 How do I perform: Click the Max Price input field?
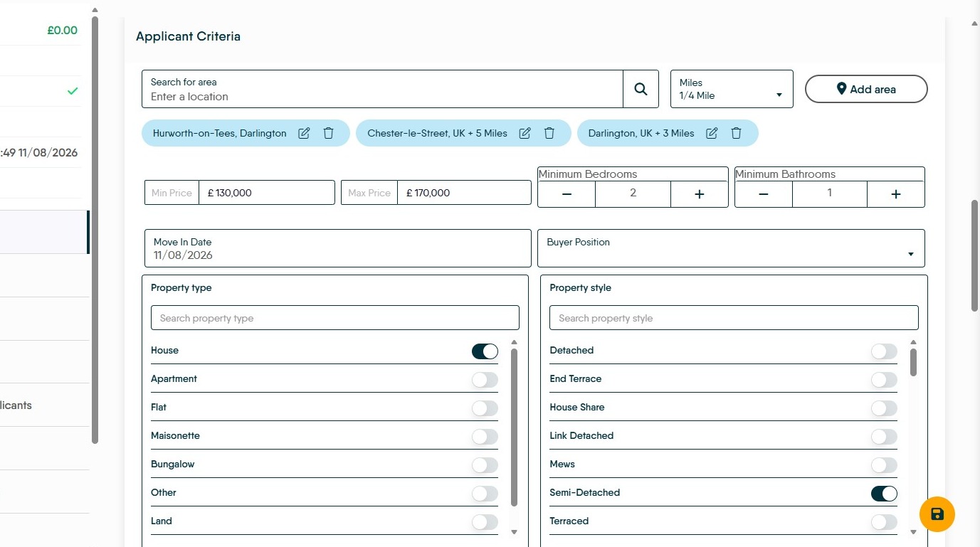(x=464, y=193)
